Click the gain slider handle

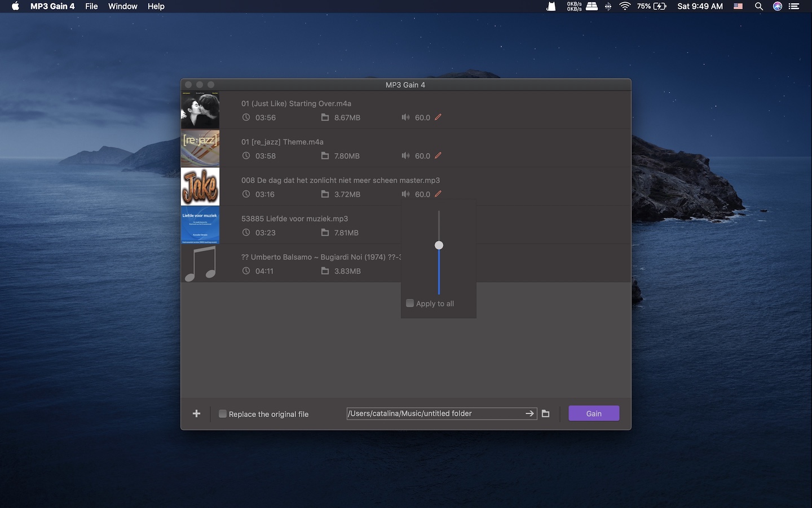pos(439,245)
